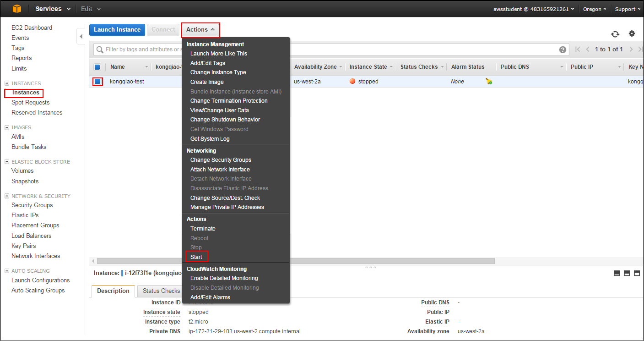Select Change Termination Protection
Image resolution: width=644 pixels, height=341 pixels.
coord(229,101)
